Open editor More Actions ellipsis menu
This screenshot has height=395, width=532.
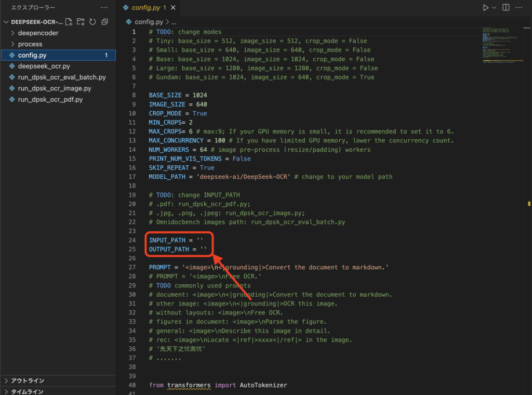(x=520, y=8)
